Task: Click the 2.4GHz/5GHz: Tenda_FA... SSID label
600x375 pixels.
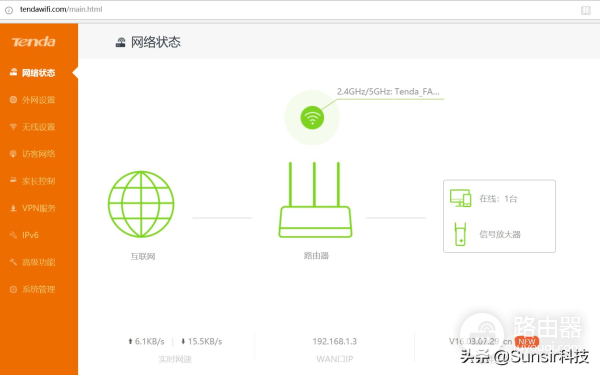Action: tap(388, 92)
